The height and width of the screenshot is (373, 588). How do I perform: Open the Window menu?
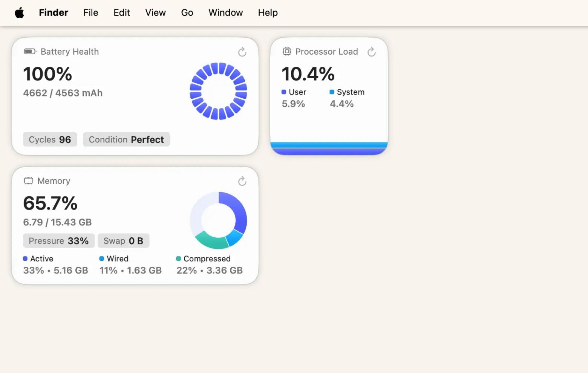(x=225, y=13)
